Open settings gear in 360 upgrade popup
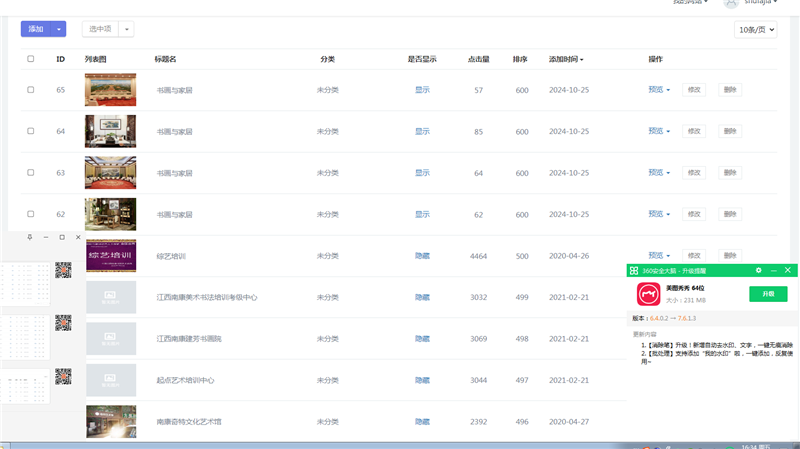The width and height of the screenshot is (800, 449). (x=759, y=271)
